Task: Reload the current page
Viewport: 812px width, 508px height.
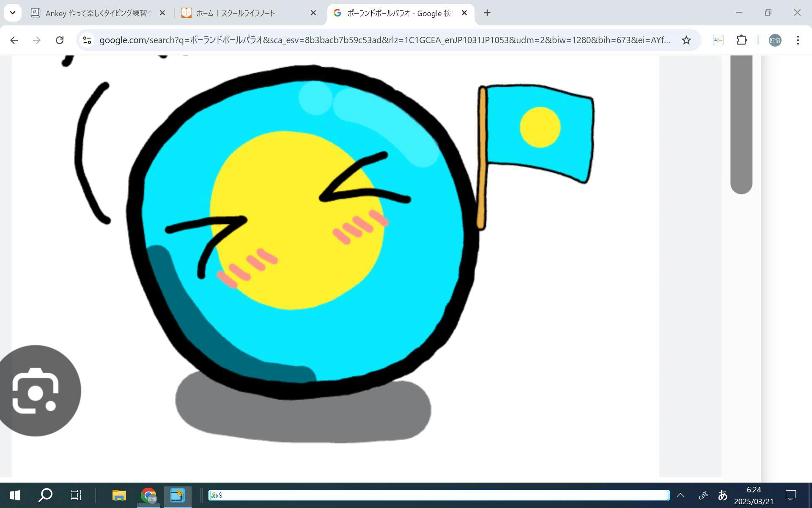Action: pyautogui.click(x=60, y=40)
